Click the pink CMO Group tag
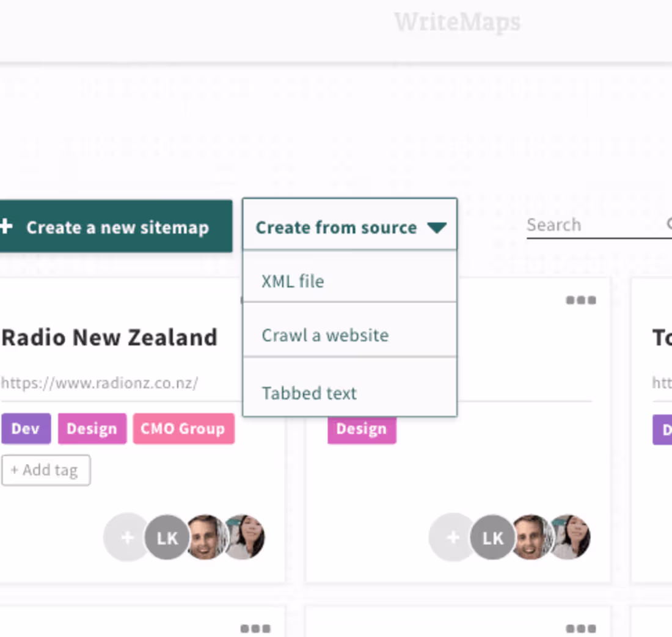The width and height of the screenshot is (672, 637). 183,428
